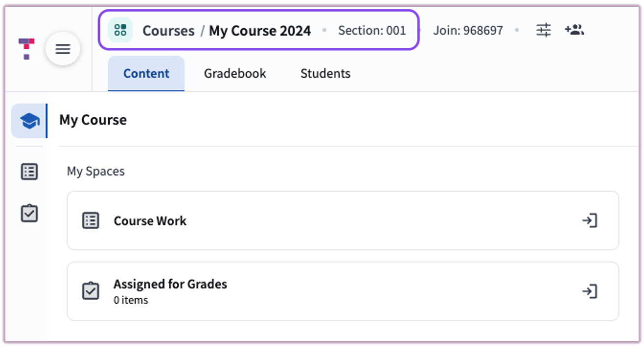Click the Join code 968697

[468, 30]
